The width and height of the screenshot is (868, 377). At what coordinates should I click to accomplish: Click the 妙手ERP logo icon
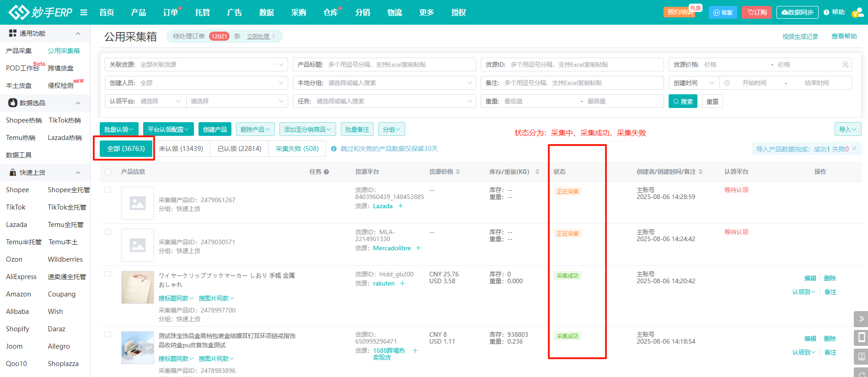coord(18,12)
